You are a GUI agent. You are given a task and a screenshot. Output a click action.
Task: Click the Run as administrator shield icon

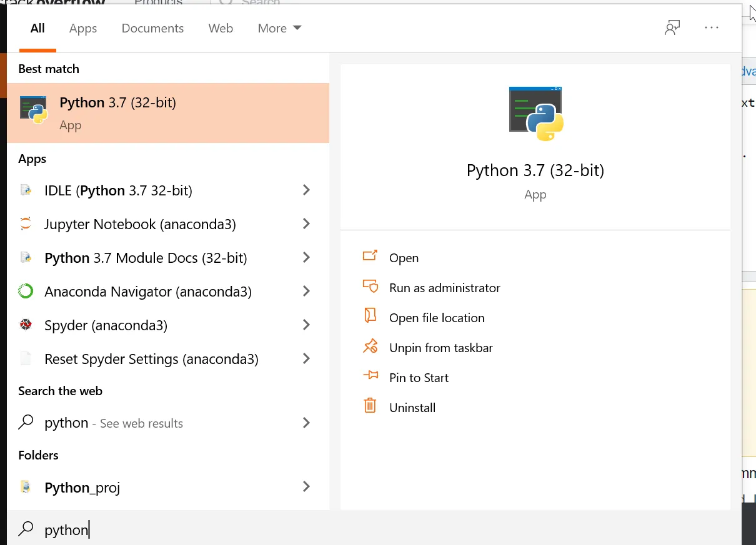[370, 287]
